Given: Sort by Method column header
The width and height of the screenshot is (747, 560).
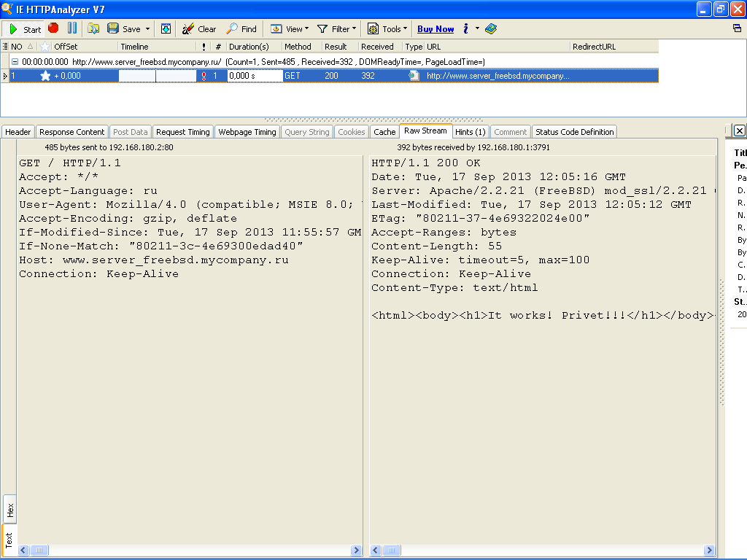Looking at the screenshot, I should tap(302, 46).
